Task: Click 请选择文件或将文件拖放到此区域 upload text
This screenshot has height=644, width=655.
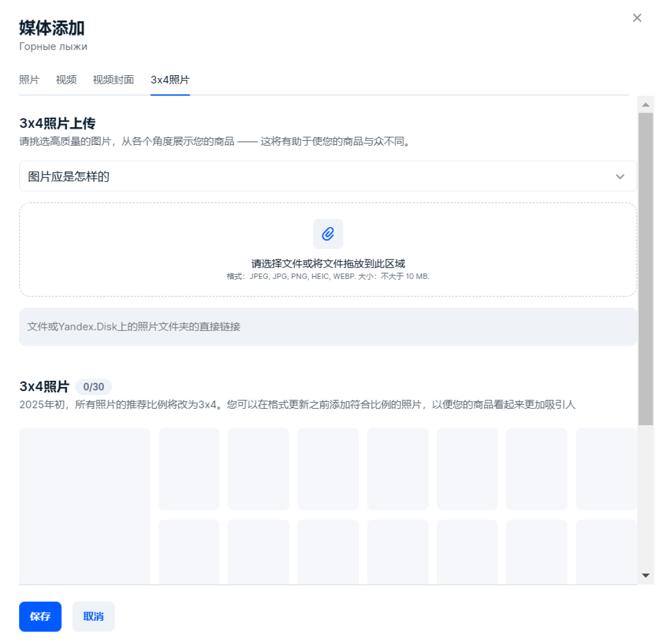Action: point(328,263)
